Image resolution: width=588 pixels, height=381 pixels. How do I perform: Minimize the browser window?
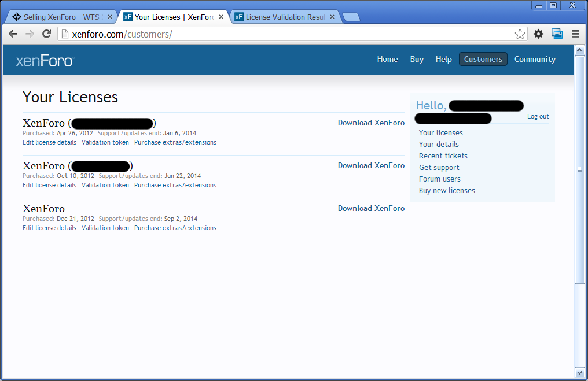[539, 5]
